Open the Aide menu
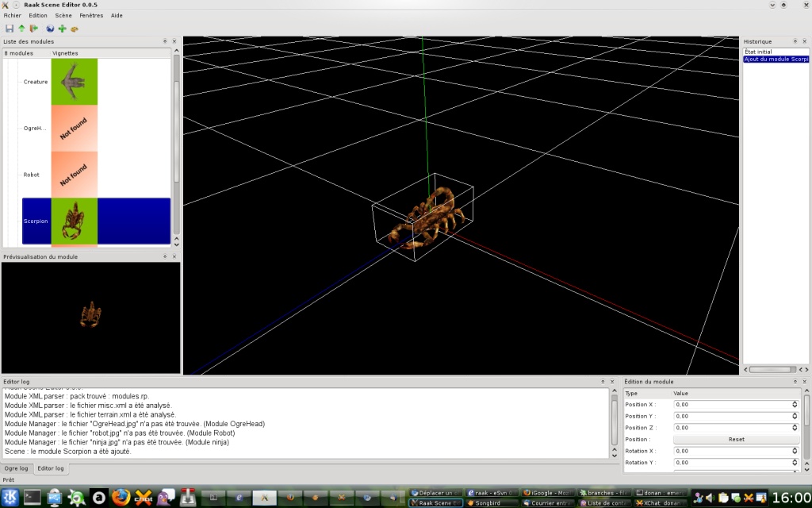Viewport: 812px width, 508px height. tap(117, 16)
